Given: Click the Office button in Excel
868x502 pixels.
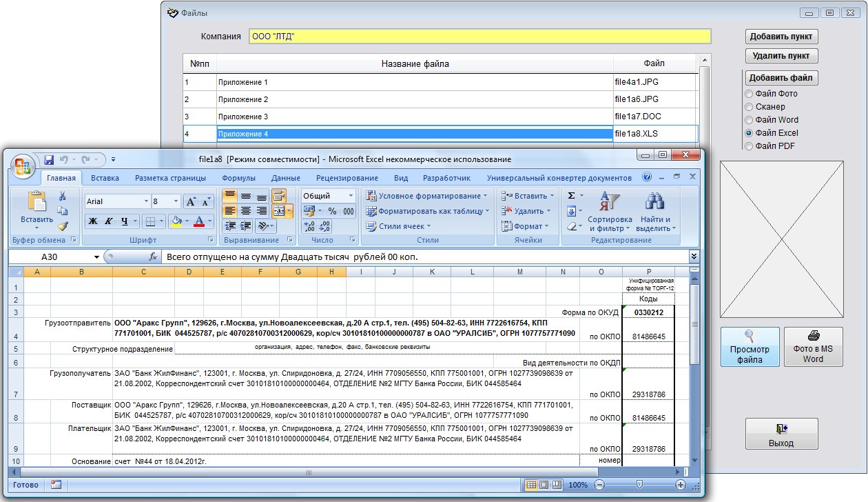Looking at the screenshot, I should [23, 166].
